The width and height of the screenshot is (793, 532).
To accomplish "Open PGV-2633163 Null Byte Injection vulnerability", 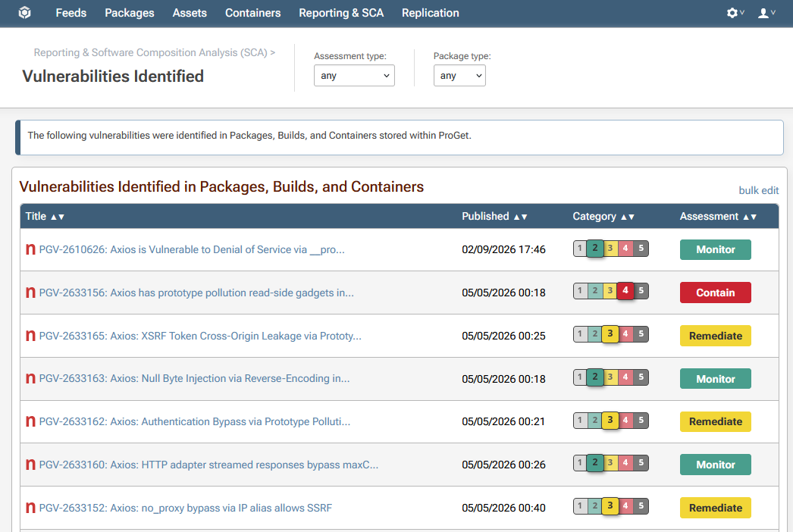I will click(x=194, y=378).
